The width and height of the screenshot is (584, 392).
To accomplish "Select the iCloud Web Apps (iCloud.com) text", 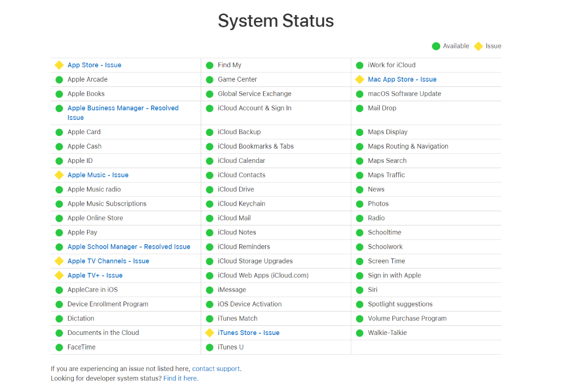I will (x=263, y=275).
